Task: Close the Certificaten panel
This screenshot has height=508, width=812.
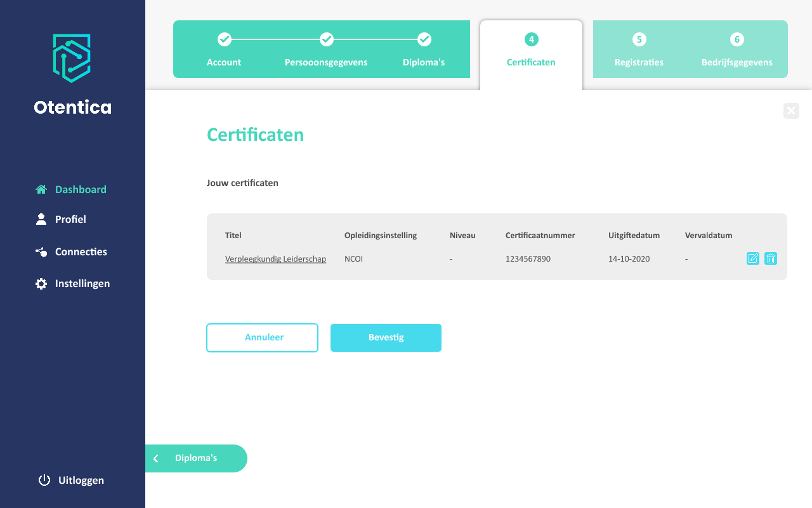Action: 791,110
